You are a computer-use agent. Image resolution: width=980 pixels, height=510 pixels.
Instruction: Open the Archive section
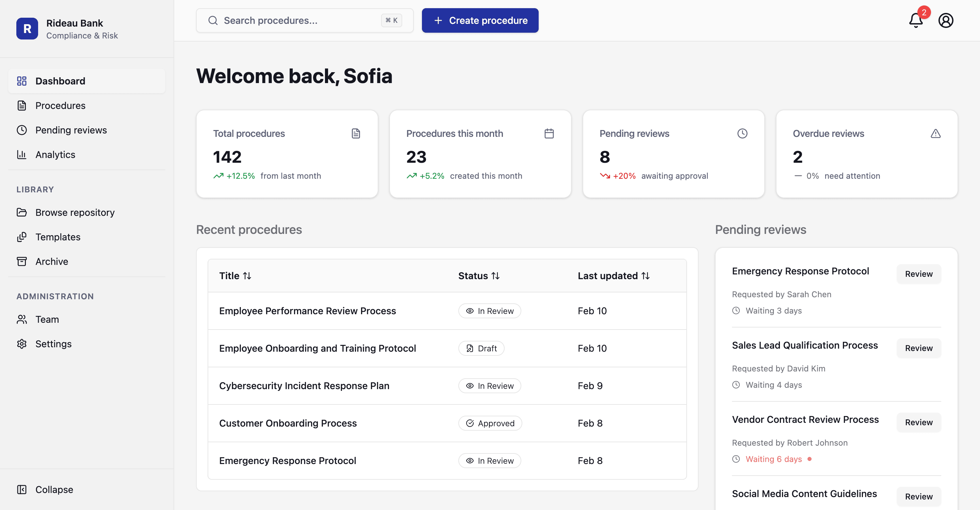(52, 261)
